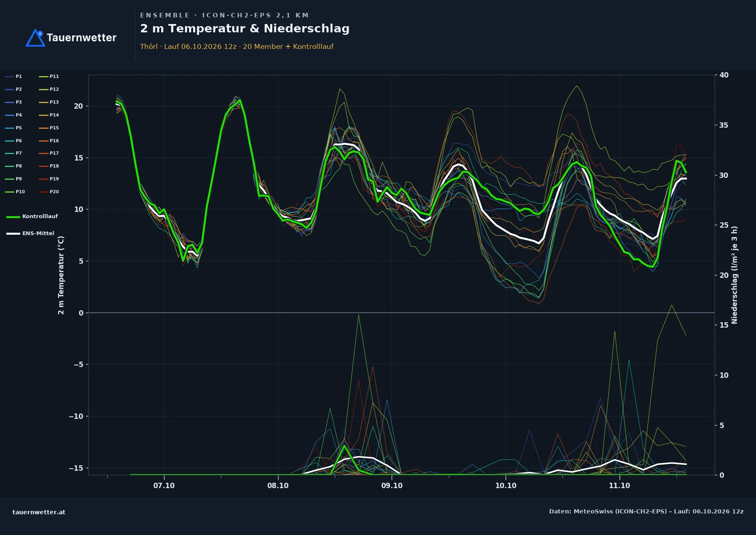Select the P16 legend entry
The width and height of the screenshot is (756, 535).
click(49, 141)
